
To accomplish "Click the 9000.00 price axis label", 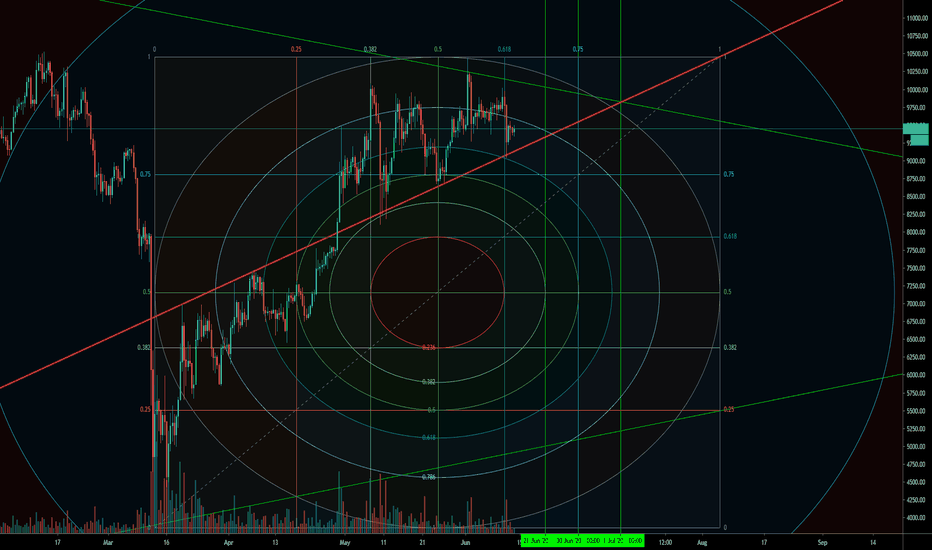I will pos(917,161).
